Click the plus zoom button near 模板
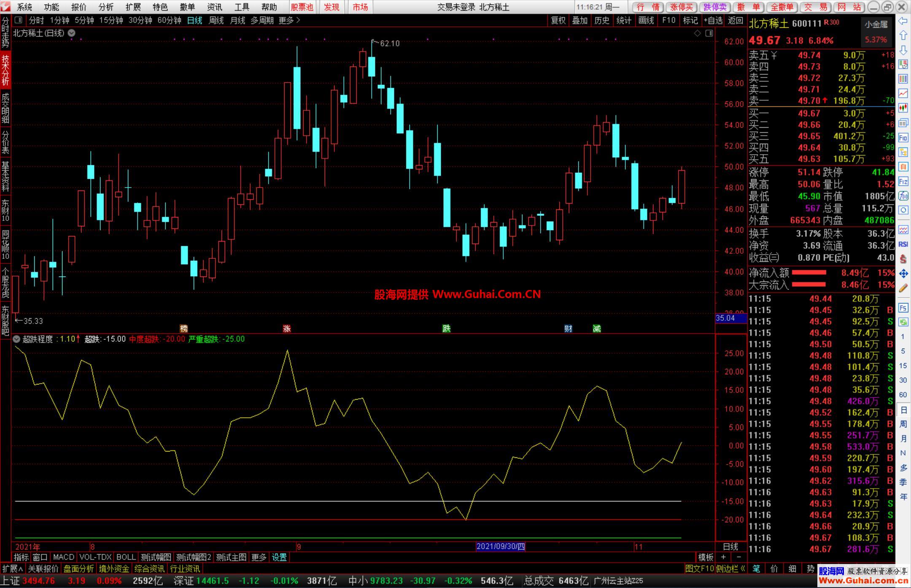 [x=723, y=557]
